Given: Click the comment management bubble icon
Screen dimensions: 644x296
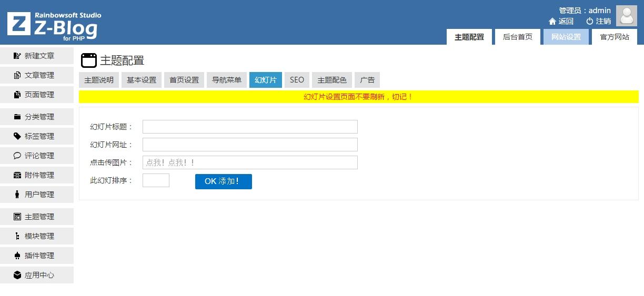Looking at the screenshot, I should (x=17, y=156).
